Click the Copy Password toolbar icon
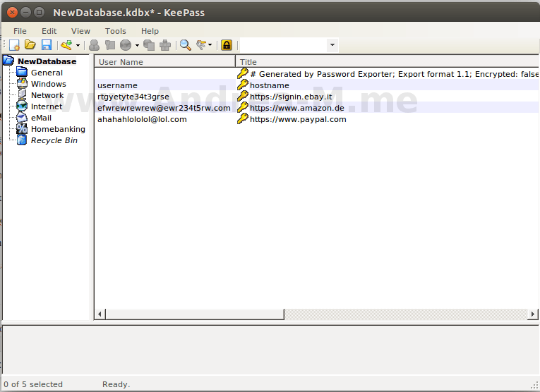The image size is (540, 392). tap(110, 45)
